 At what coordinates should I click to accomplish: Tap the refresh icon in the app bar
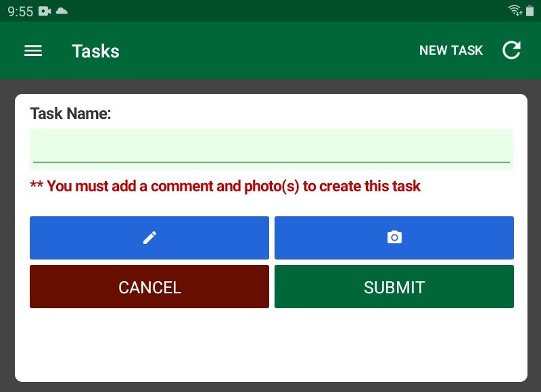[x=512, y=51]
